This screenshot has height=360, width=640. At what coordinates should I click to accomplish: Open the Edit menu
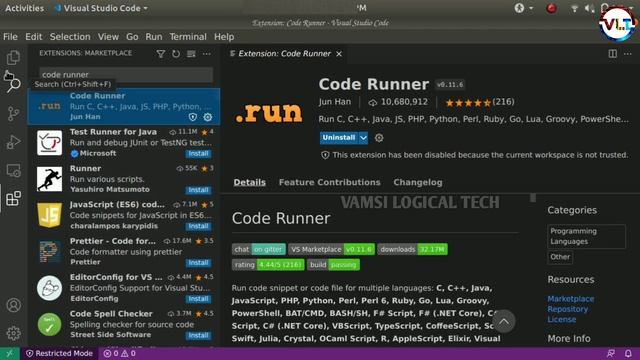pyautogui.click(x=33, y=37)
